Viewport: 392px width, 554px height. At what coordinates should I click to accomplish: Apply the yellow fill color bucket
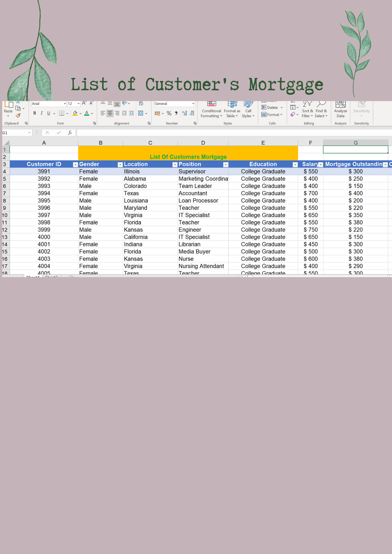point(75,113)
